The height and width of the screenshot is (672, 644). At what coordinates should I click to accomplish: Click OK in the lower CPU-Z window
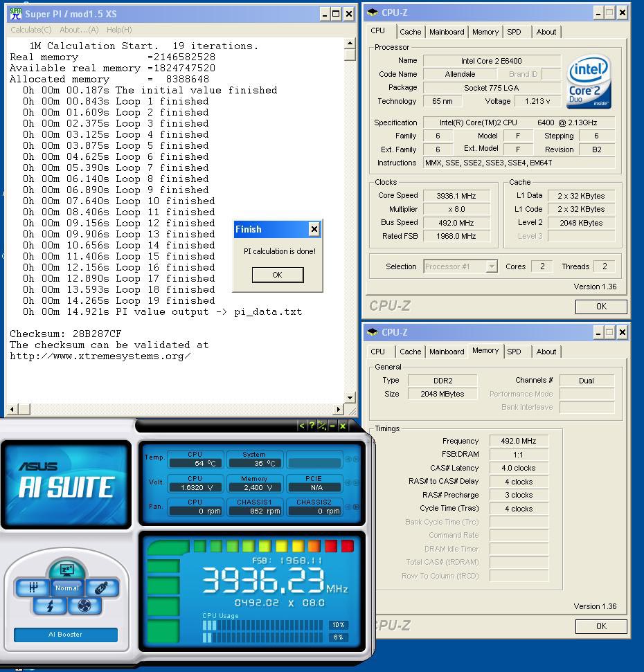point(601,626)
